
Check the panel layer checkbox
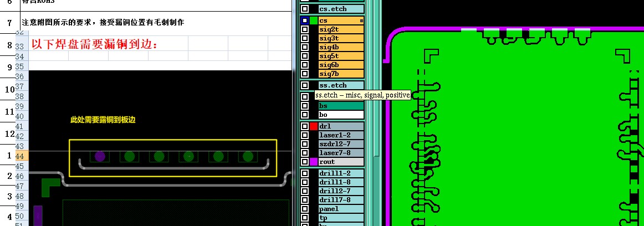(305, 209)
